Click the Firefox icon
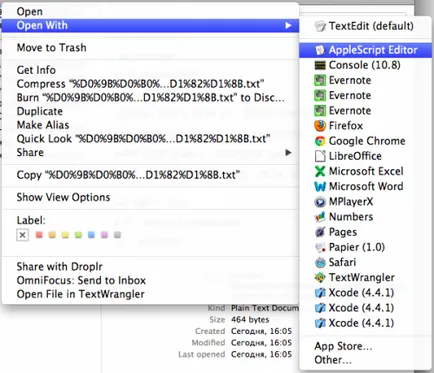 pos(320,126)
